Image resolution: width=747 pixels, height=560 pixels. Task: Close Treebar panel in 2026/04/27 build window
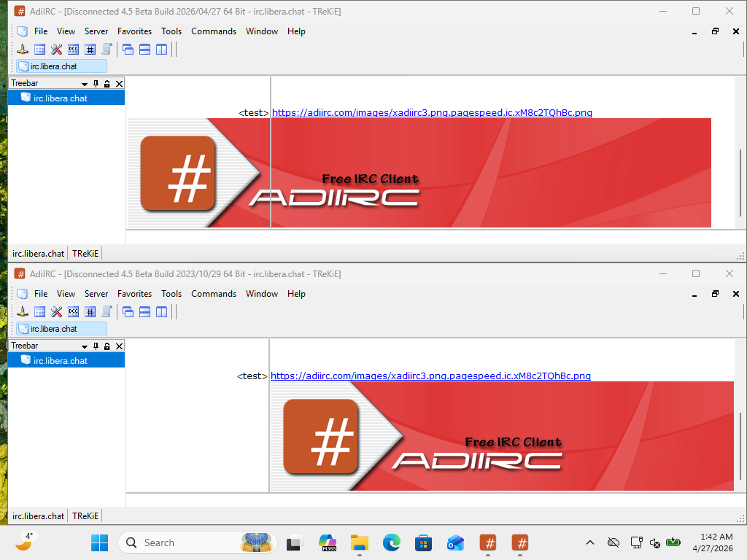tap(120, 83)
